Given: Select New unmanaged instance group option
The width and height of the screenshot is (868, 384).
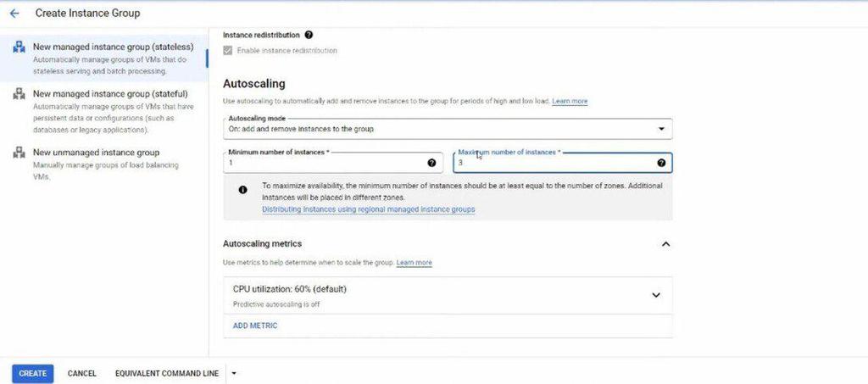Looking at the screenshot, I should pyautogui.click(x=95, y=153).
